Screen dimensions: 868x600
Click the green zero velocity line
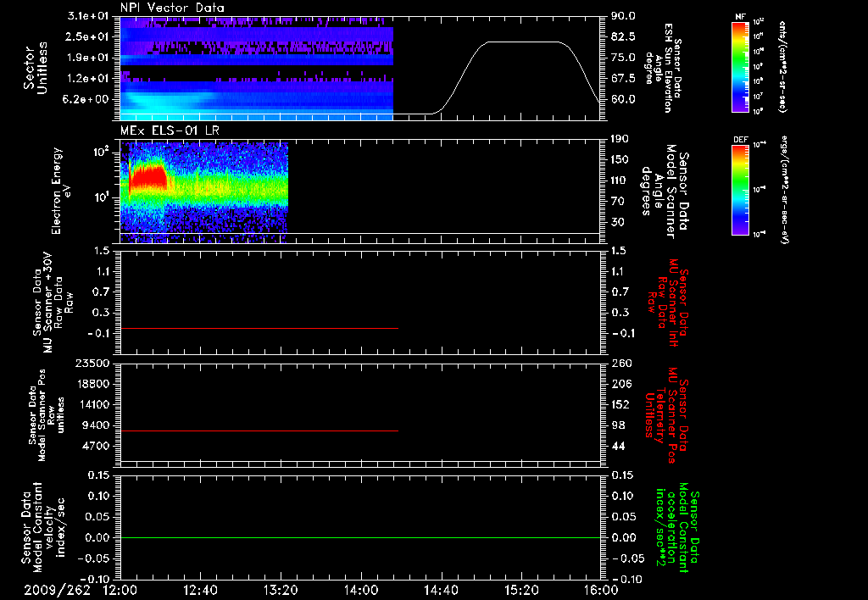coord(360,537)
